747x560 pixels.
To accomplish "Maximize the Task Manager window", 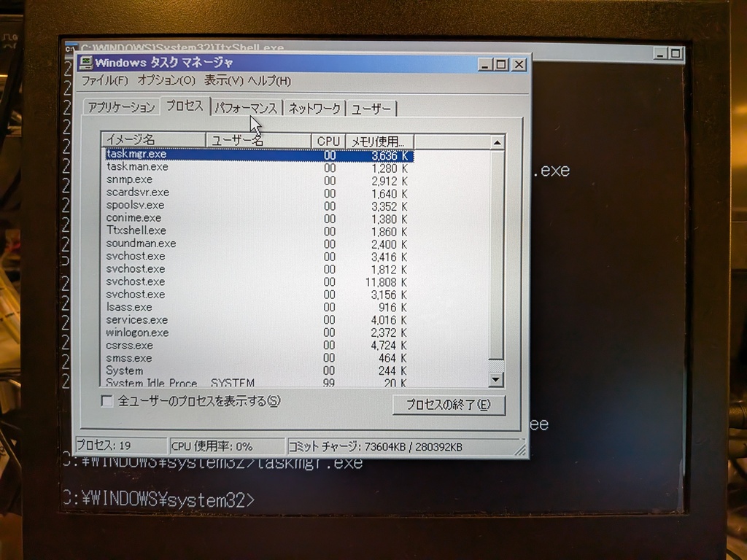I will coord(501,64).
